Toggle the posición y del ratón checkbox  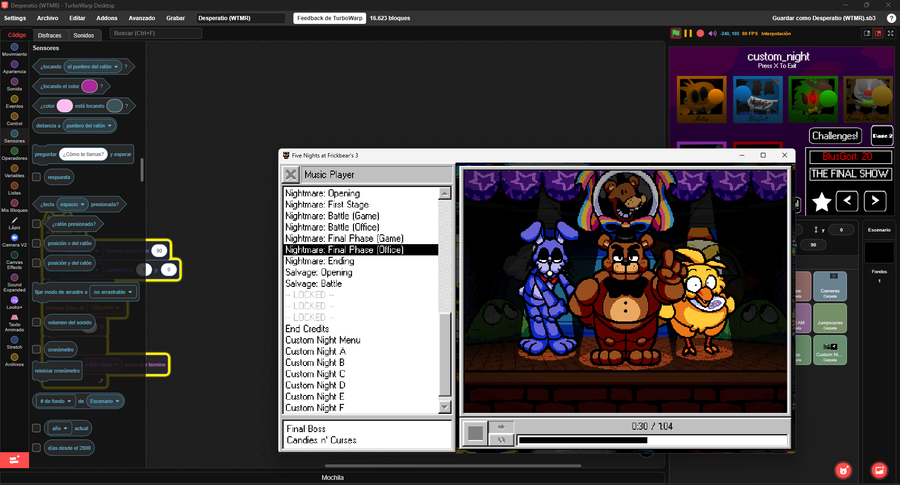(36, 263)
